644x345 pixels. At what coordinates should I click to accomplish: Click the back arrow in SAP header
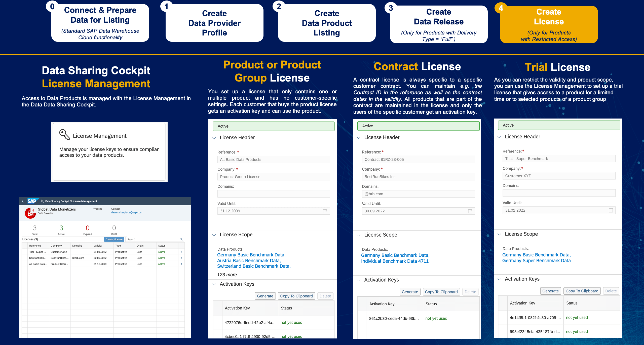tap(23, 201)
